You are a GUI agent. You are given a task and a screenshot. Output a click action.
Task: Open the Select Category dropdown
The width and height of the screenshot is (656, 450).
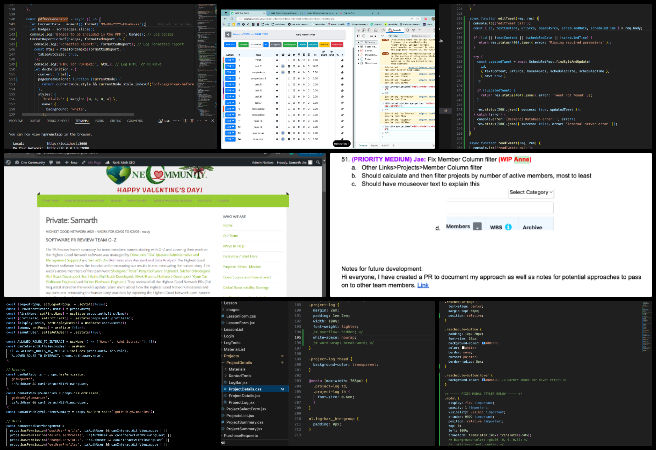coord(531,192)
